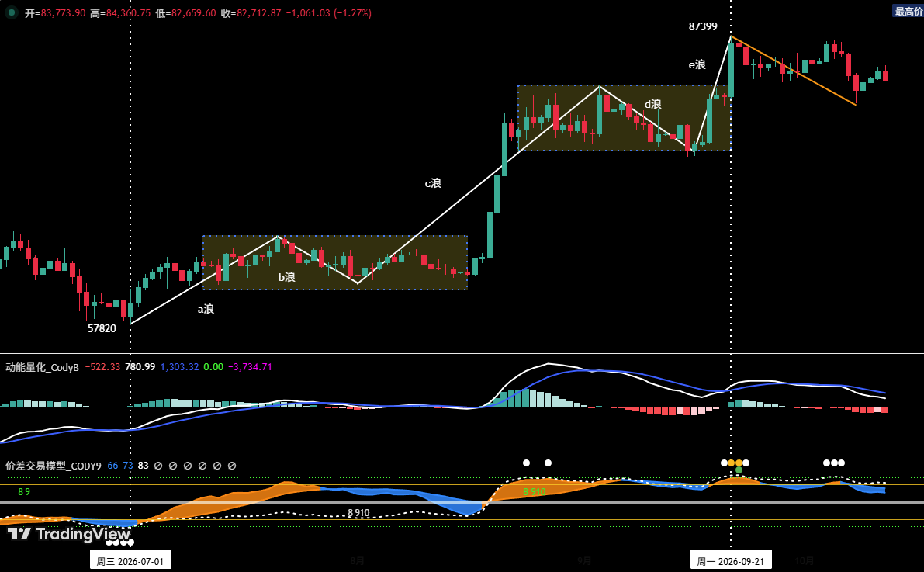Click the white 8 910 label in lower pane

point(359,513)
